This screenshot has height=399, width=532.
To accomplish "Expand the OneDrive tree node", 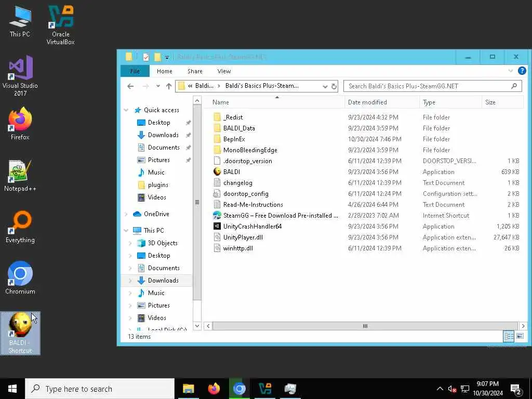I will tap(126, 214).
